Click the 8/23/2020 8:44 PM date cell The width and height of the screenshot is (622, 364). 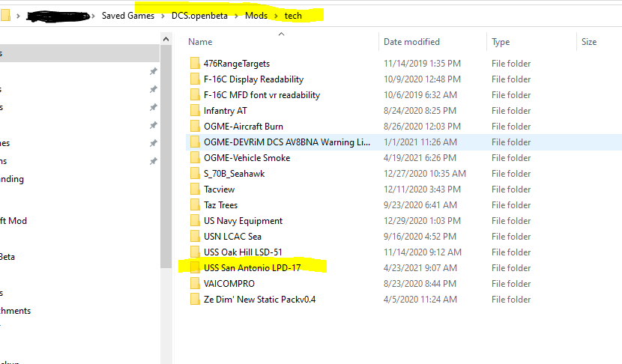[x=420, y=284]
